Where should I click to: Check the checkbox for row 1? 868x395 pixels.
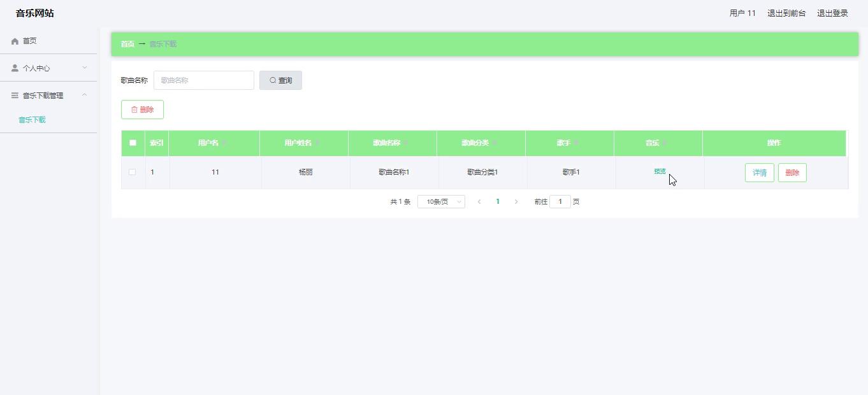point(132,172)
